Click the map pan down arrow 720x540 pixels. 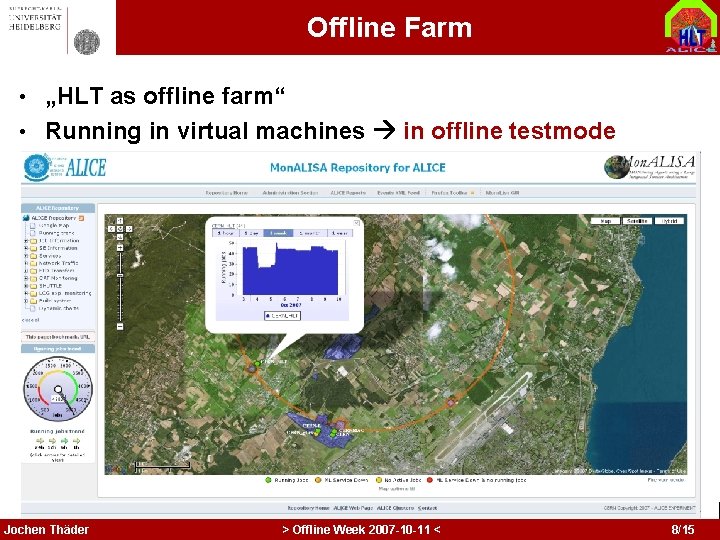[x=120, y=237]
